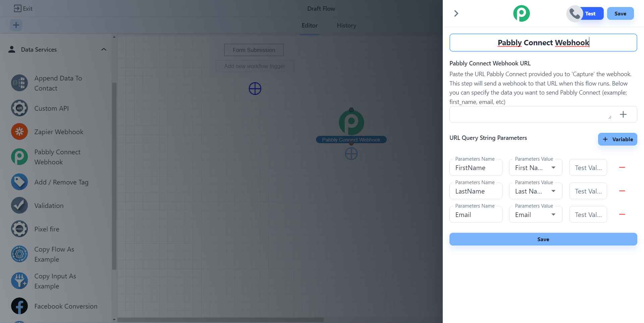Click Add new workflow trigger
Viewport: 644px width, 323px height.
click(255, 66)
